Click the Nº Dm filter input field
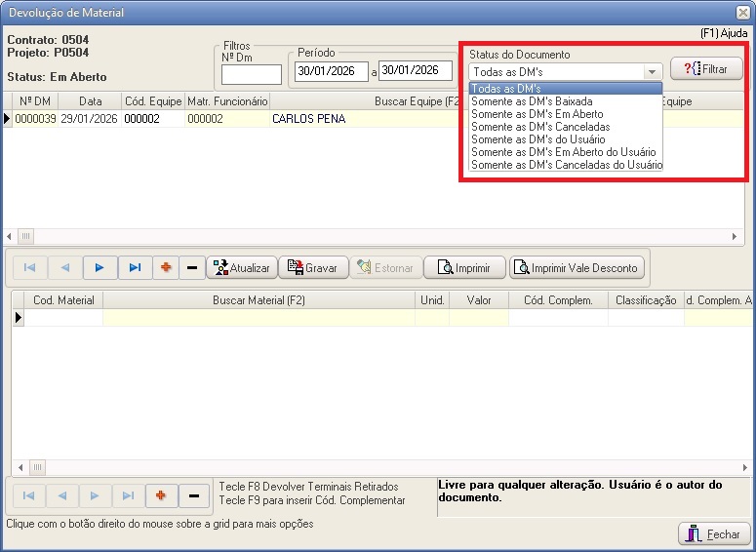Viewport: 756px width, 552px height. [x=251, y=74]
